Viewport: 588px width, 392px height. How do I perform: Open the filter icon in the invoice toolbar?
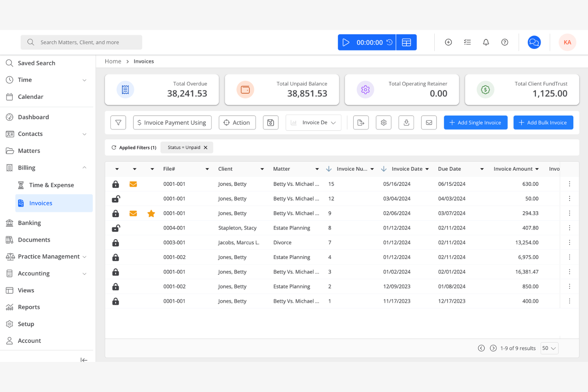point(118,122)
